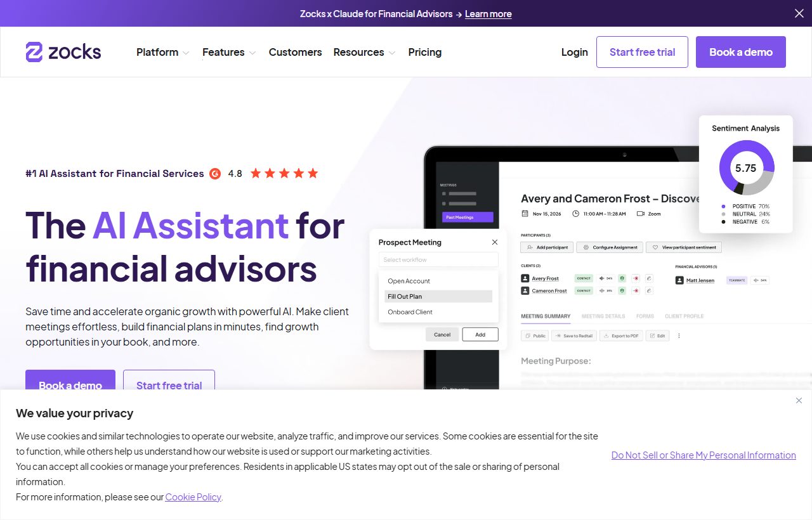The image size is (812, 520).
Task: Click the G2 logo beside the 4.8 rating
Action: 215,173
